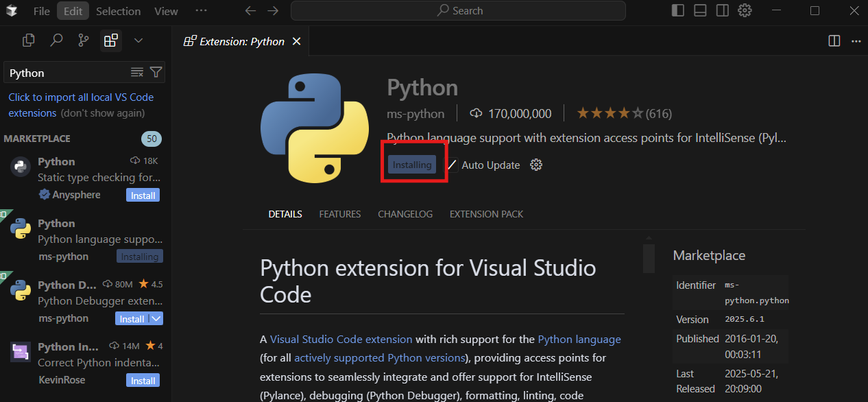Screen dimensions: 868x402
Task: Toggle the bottom panel layout icon
Action: 700,11
